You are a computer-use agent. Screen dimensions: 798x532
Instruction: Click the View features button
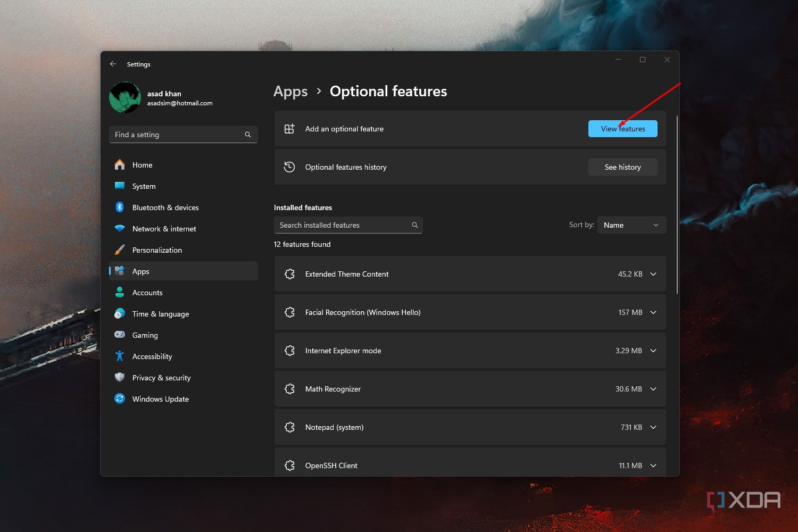tap(622, 129)
